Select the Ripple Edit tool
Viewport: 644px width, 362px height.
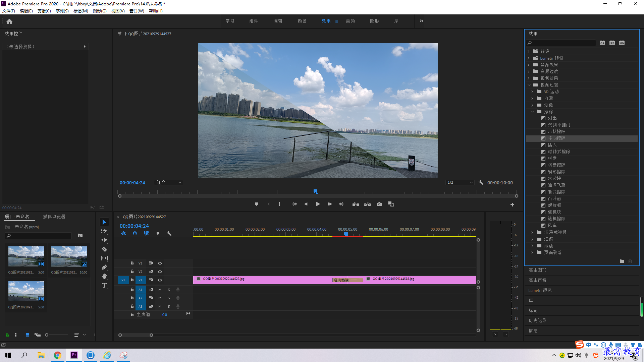104,240
